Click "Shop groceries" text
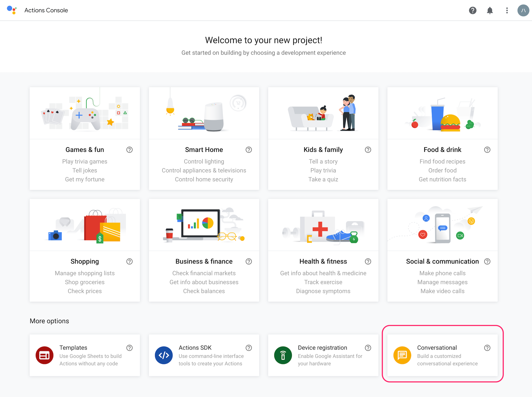The height and width of the screenshot is (397, 532). pyautogui.click(x=85, y=282)
